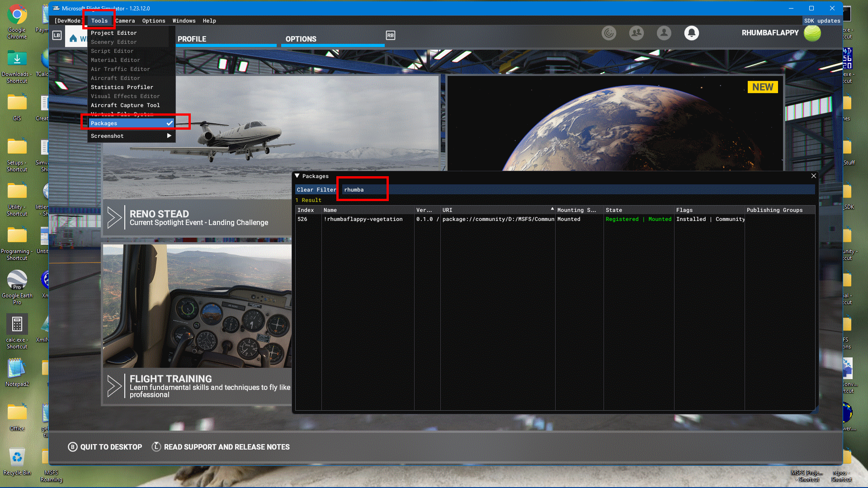868x488 pixels.
Task: Open the Help menu
Action: coord(209,21)
